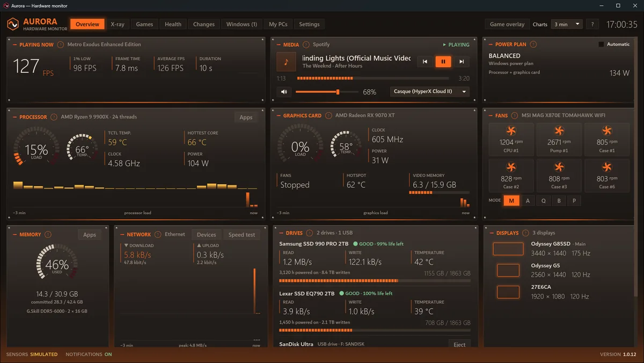Select the Odyssey G5 display thumbnail
The height and width of the screenshot is (363, 644).
508,270
